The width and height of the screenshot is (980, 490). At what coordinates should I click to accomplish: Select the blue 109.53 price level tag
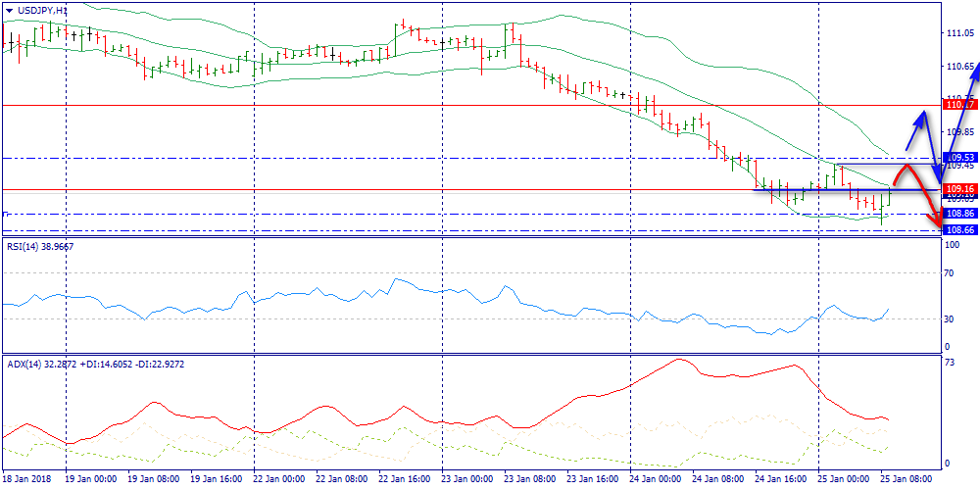point(959,158)
